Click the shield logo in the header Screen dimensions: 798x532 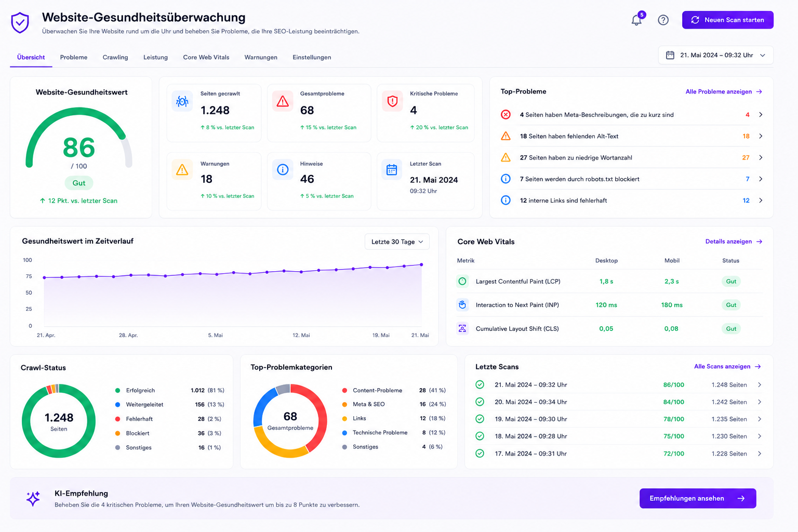point(20,23)
